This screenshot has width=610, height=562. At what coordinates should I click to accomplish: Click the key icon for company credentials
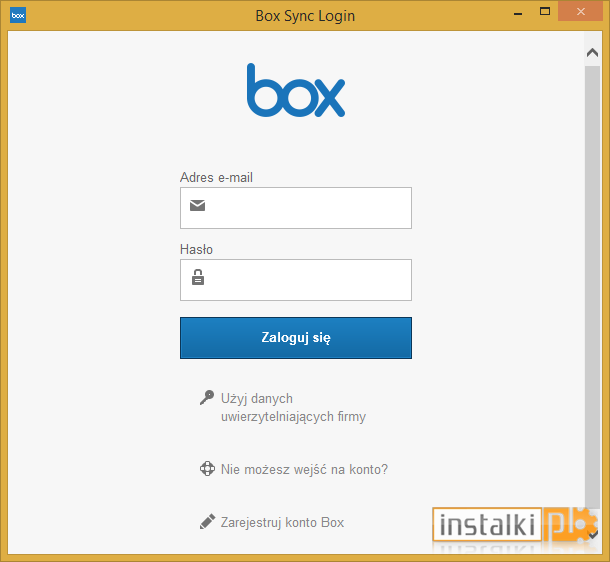pyautogui.click(x=207, y=397)
